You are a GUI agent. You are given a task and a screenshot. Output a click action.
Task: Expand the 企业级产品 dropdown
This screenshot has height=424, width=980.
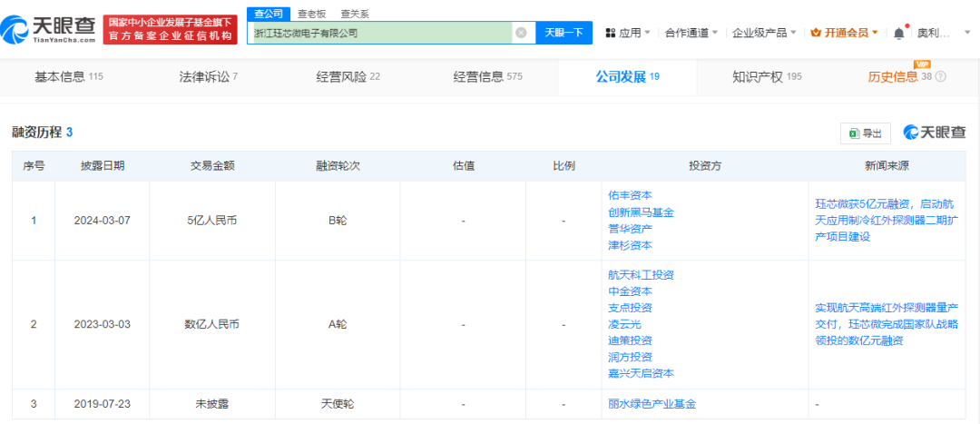pyautogui.click(x=764, y=33)
